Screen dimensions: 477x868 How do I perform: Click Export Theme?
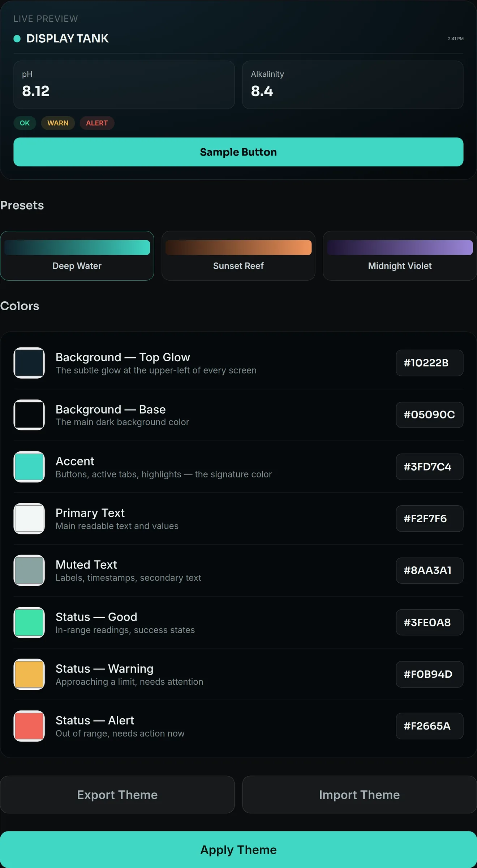coord(117,795)
